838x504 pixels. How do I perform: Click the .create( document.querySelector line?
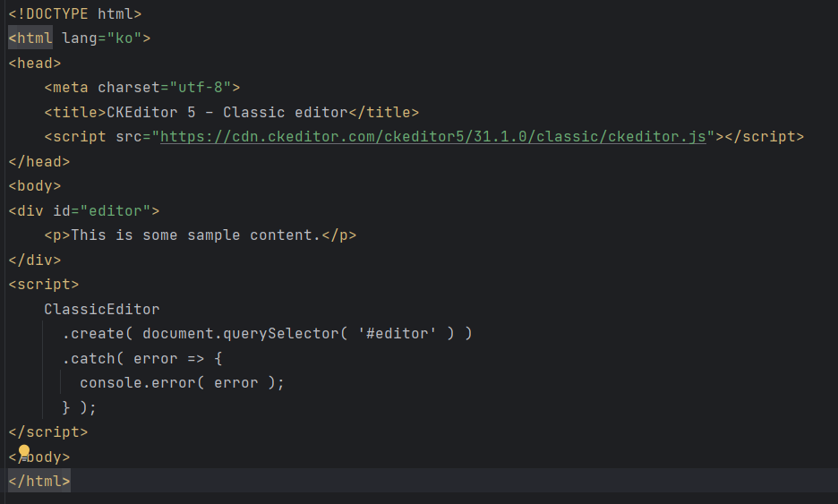(x=267, y=334)
